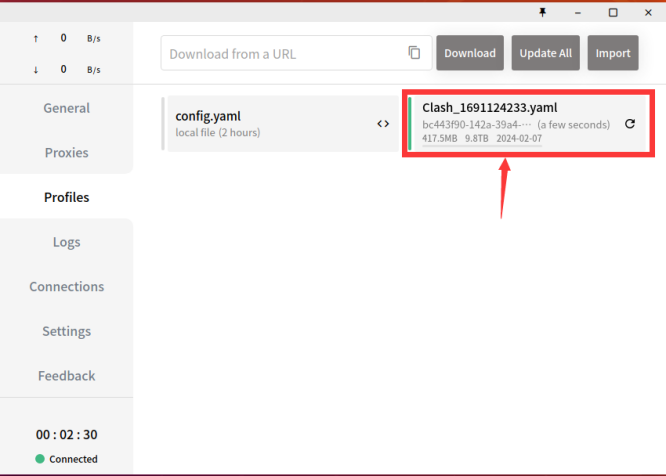The height and width of the screenshot is (476, 666).
Task: Open the Logs tab
Action: tap(67, 242)
